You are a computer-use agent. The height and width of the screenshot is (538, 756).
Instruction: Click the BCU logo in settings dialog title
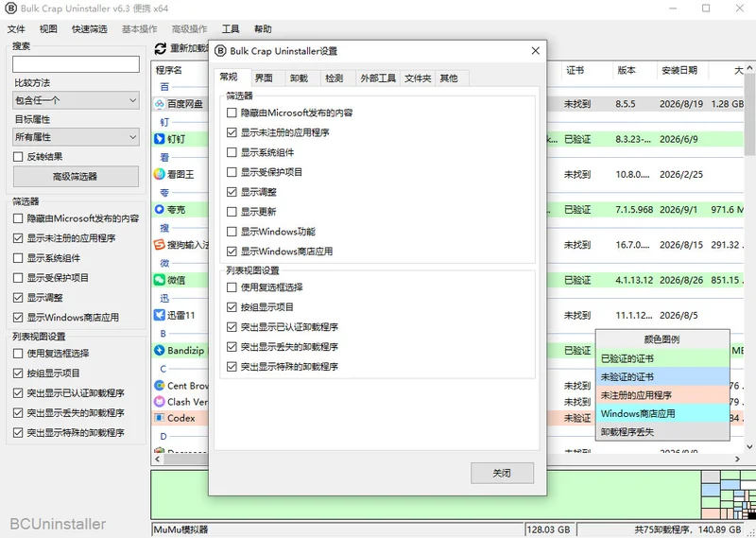pos(220,51)
